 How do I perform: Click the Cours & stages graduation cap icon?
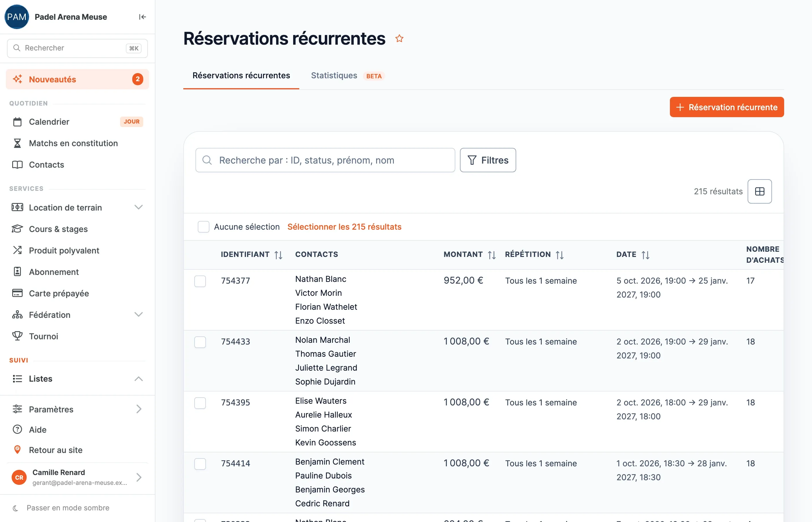tap(17, 229)
